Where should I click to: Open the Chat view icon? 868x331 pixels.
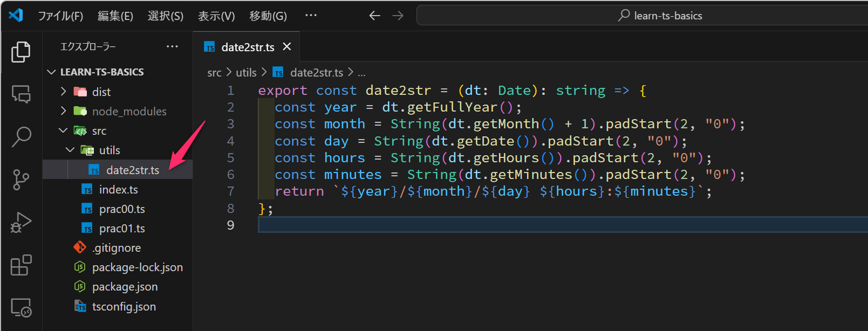21,94
